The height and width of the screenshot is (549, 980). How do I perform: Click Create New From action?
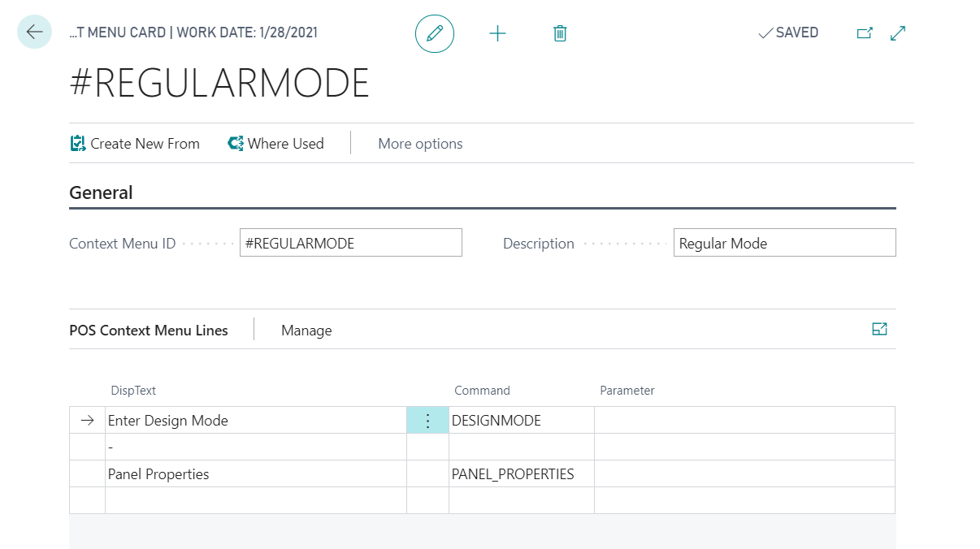[x=135, y=144]
